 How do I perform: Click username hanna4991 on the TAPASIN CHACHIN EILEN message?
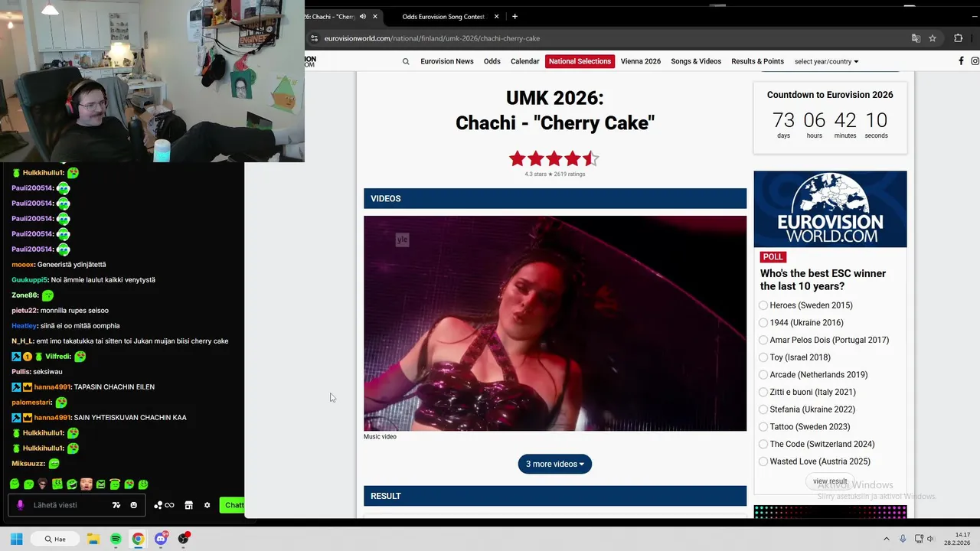coord(52,387)
